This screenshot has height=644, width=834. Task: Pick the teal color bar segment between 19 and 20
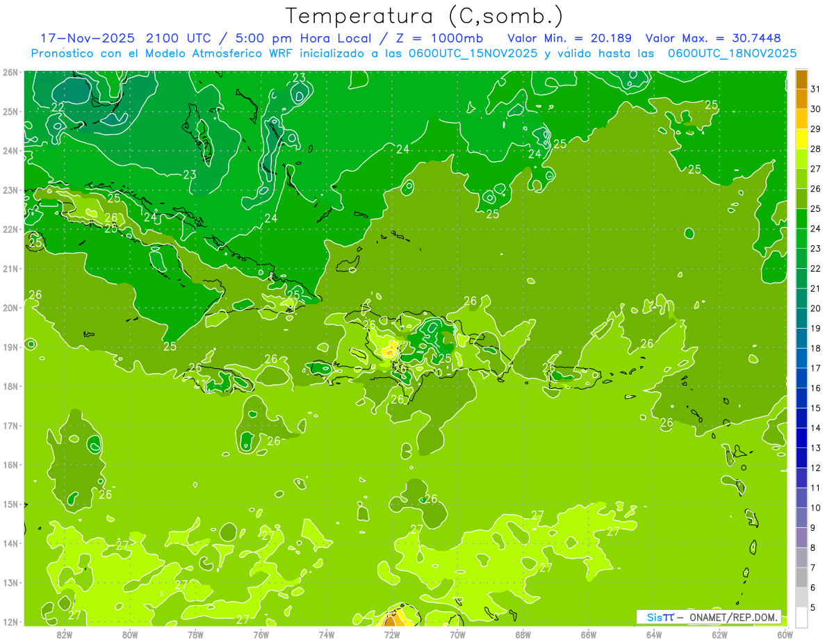pos(801,319)
